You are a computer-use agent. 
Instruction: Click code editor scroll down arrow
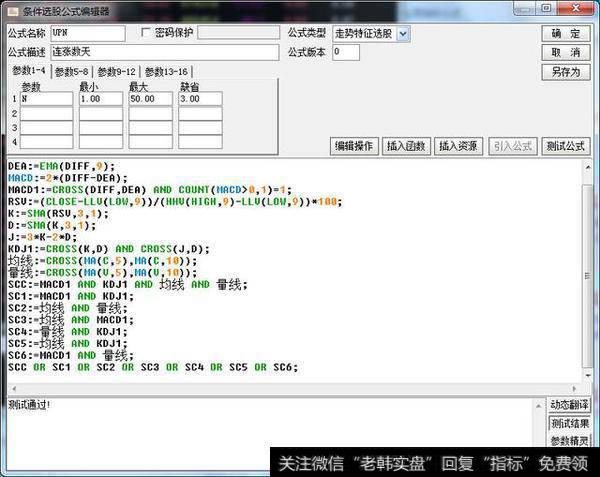588,376
